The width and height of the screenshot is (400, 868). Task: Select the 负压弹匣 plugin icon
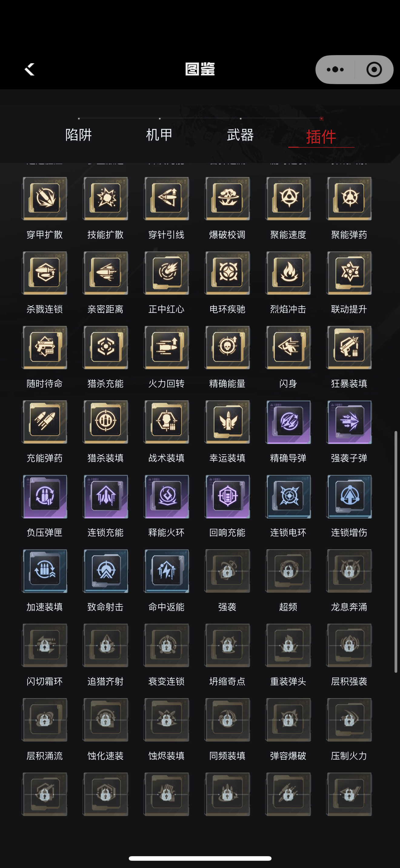pyautogui.click(x=45, y=496)
